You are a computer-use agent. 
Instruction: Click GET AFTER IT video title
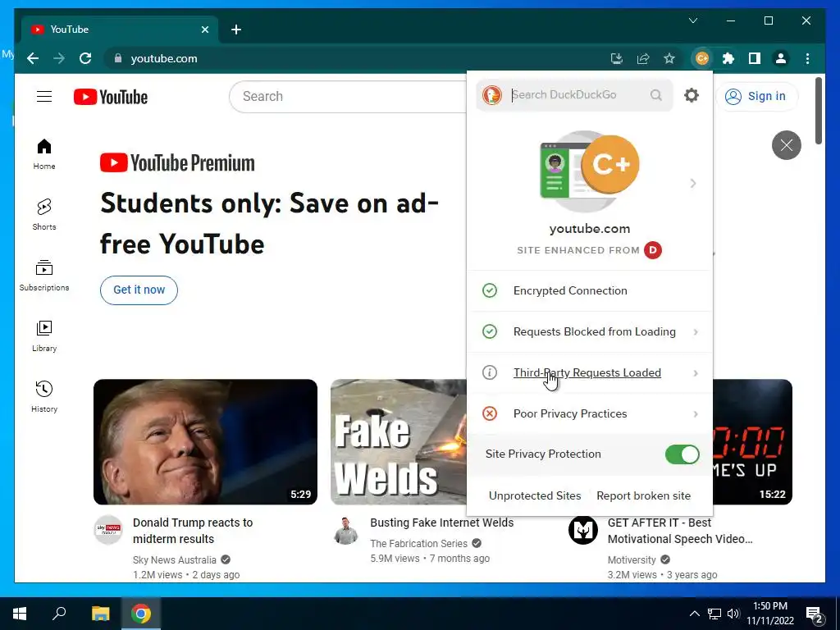680,531
